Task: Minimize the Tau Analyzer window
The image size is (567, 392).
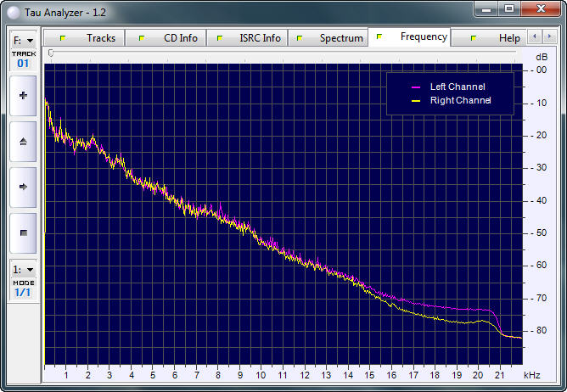Action: 486,9
